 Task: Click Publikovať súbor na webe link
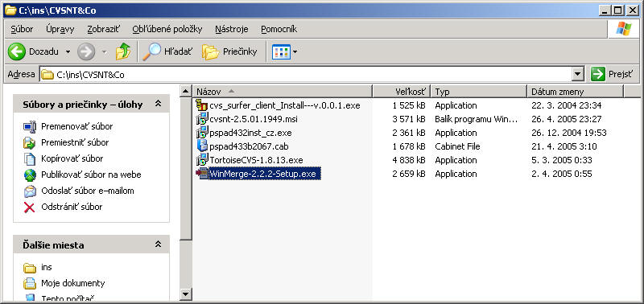[91, 175]
